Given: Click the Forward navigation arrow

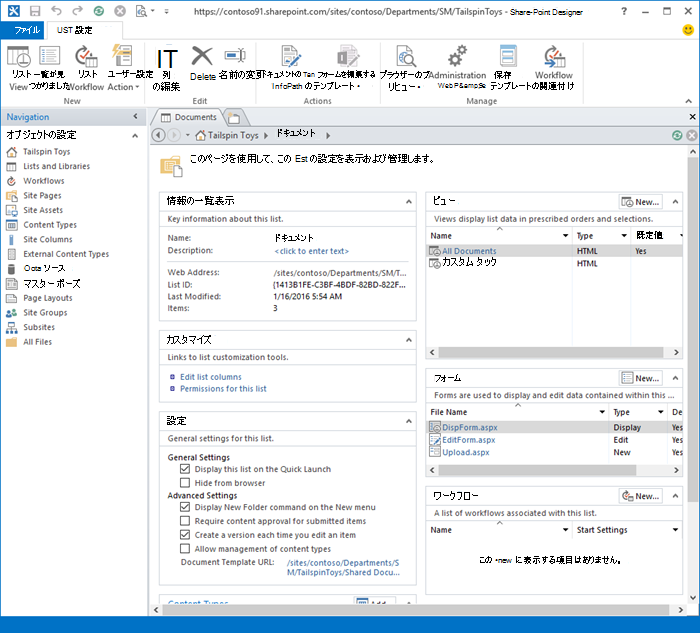Looking at the screenshot, I should pyautogui.click(x=174, y=135).
